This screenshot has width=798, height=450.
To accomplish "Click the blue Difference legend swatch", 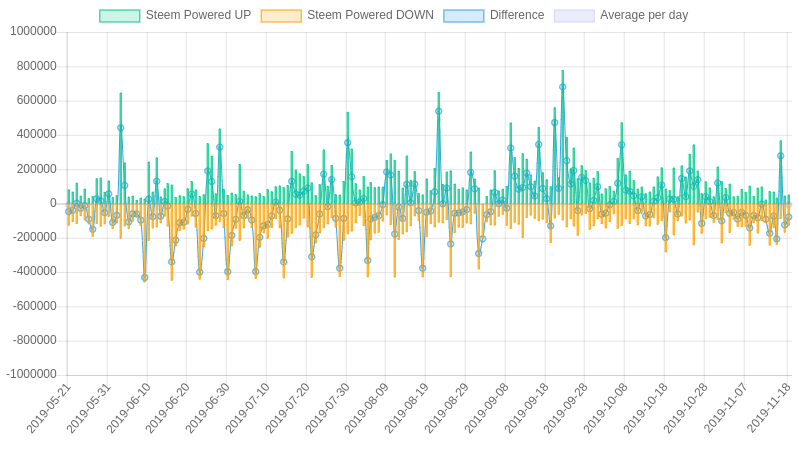I will tap(464, 16).
